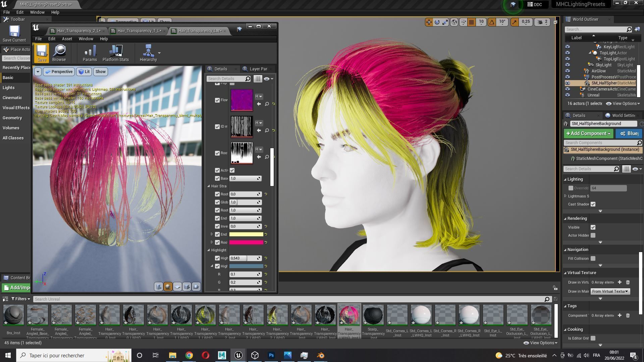This screenshot has height=362, width=644.
Task: Open viewport options dropdown in material preview
Action: click(38, 72)
